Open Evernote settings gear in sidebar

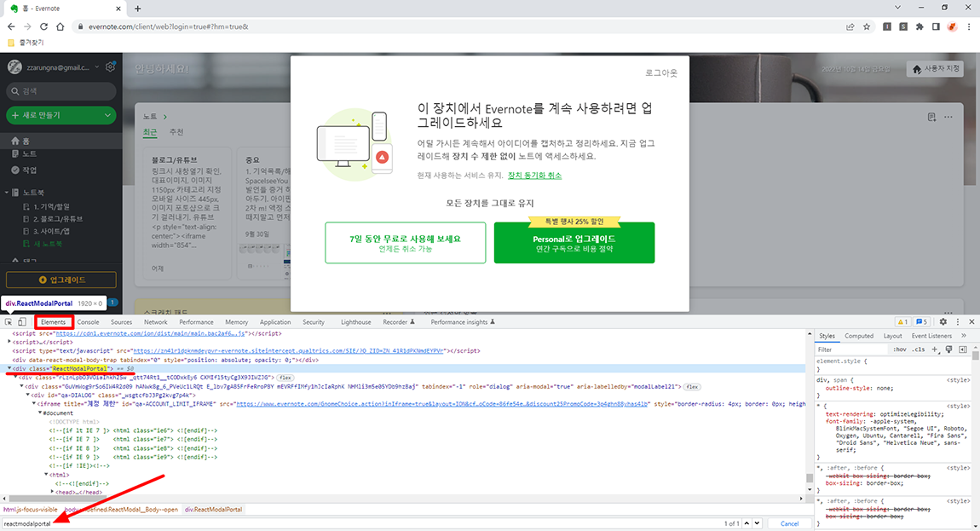coord(111,67)
